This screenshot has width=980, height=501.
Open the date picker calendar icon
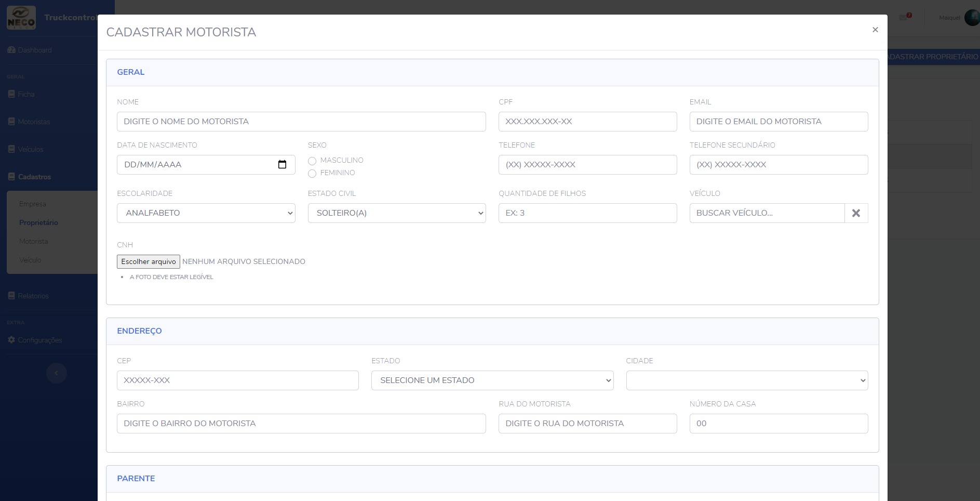click(282, 165)
